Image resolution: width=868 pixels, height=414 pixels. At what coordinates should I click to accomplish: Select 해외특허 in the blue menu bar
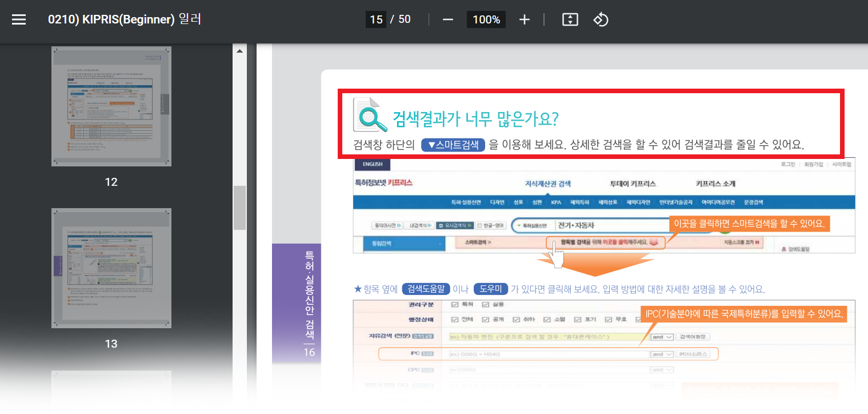click(x=580, y=202)
